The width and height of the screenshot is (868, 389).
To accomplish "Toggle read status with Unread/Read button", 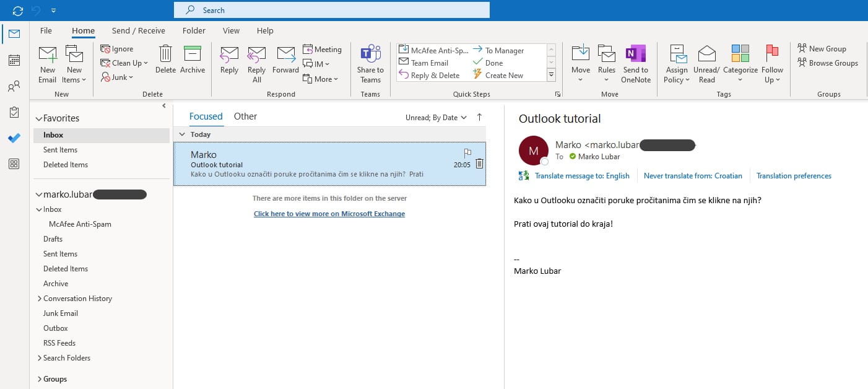I will 706,62.
